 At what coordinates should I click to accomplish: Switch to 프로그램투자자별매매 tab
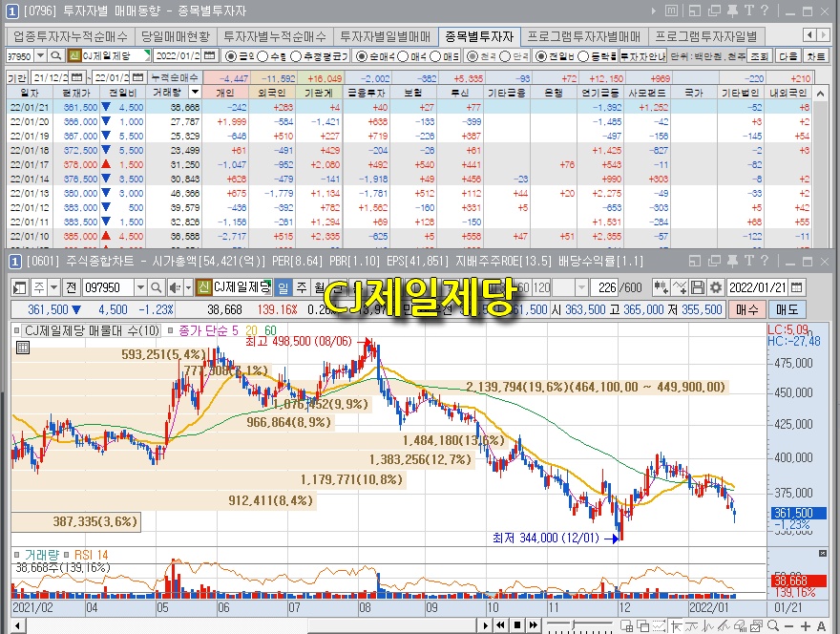(584, 36)
